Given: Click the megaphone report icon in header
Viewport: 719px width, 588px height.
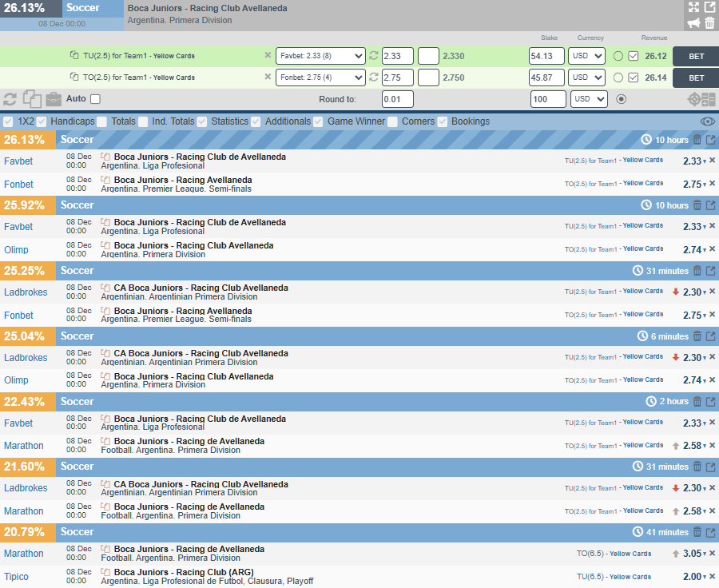Looking at the screenshot, I should [693, 23].
